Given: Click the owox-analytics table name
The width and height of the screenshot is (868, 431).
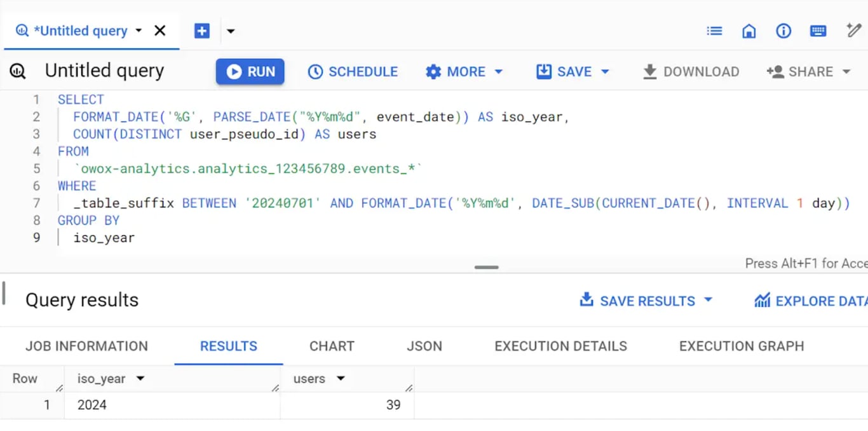Looking at the screenshot, I should click(x=248, y=169).
